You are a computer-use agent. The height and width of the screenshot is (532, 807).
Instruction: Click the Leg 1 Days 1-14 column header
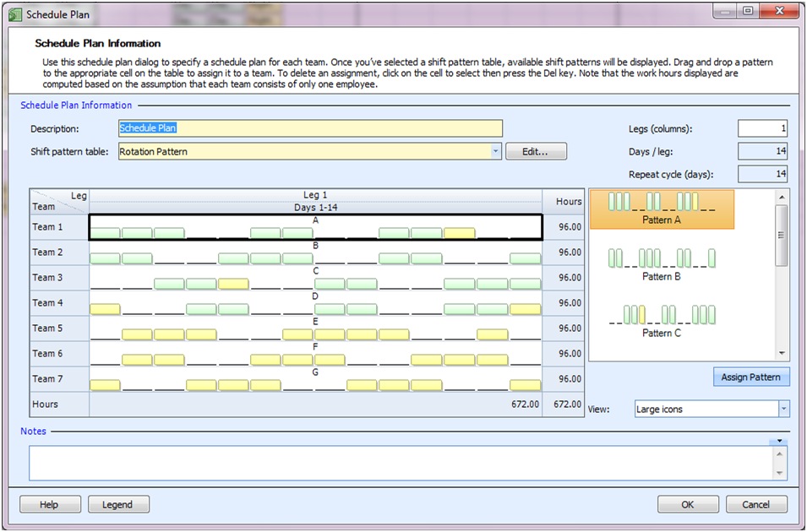point(315,201)
